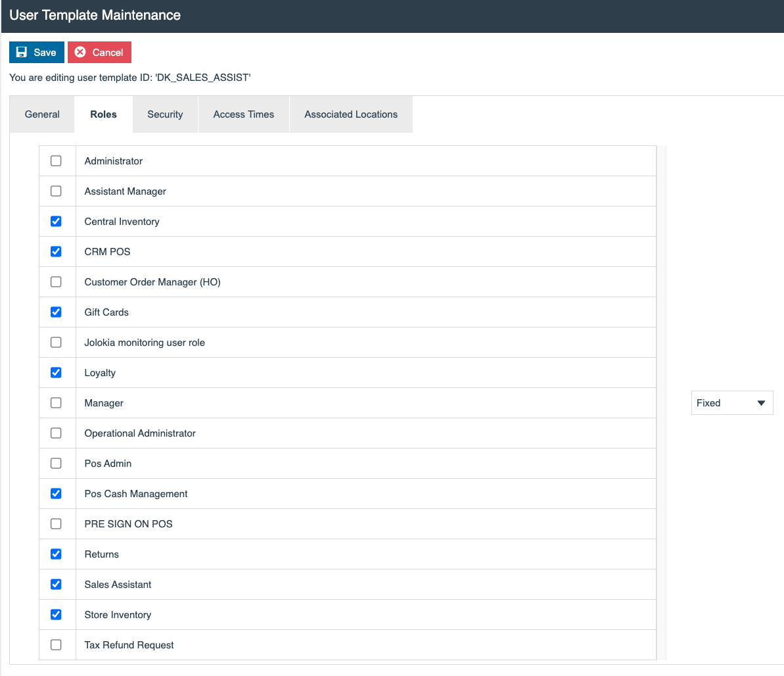Go to the Access Times tab
This screenshot has height=676, width=784.
tap(244, 114)
